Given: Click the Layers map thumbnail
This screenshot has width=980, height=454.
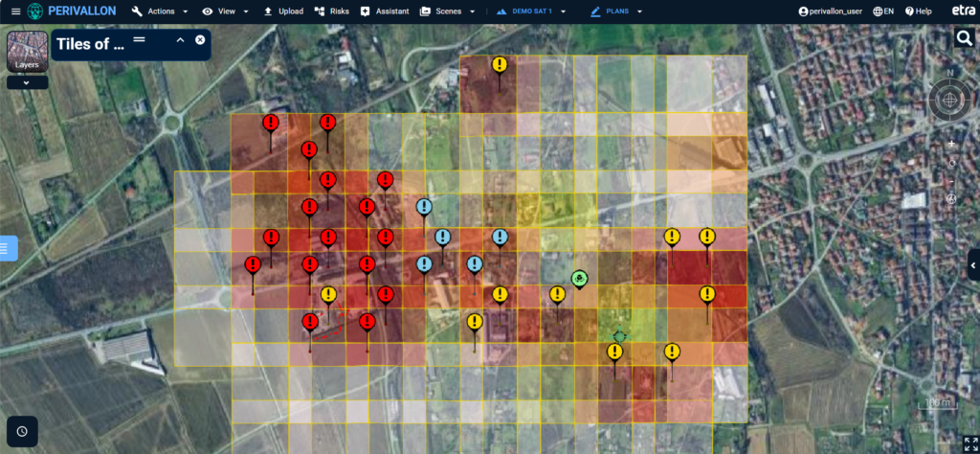Looking at the screenshot, I should (27, 53).
